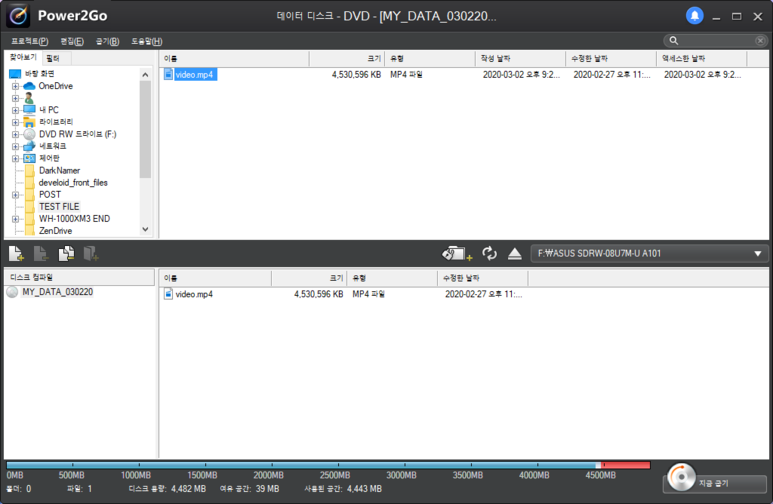Sort by 작성 날짜 column

click(x=521, y=59)
